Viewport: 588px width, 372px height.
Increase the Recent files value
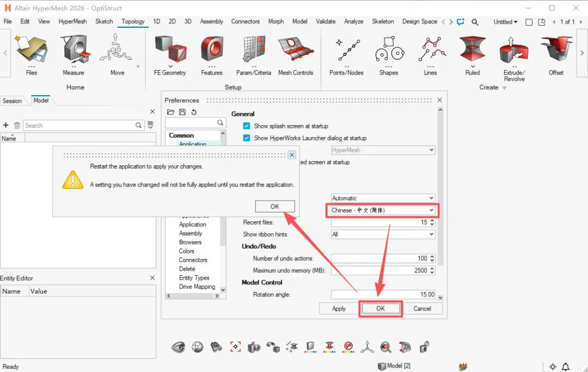(432, 220)
